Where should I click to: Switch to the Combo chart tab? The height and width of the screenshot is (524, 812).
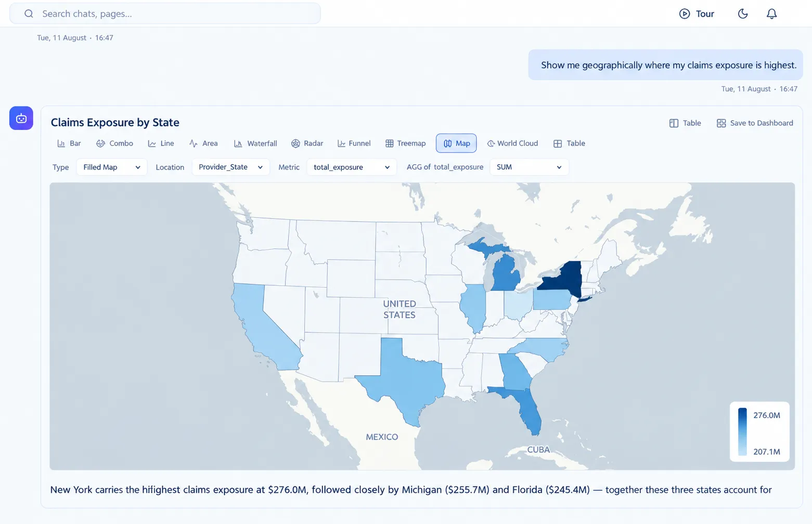click(x=115, y=143)
